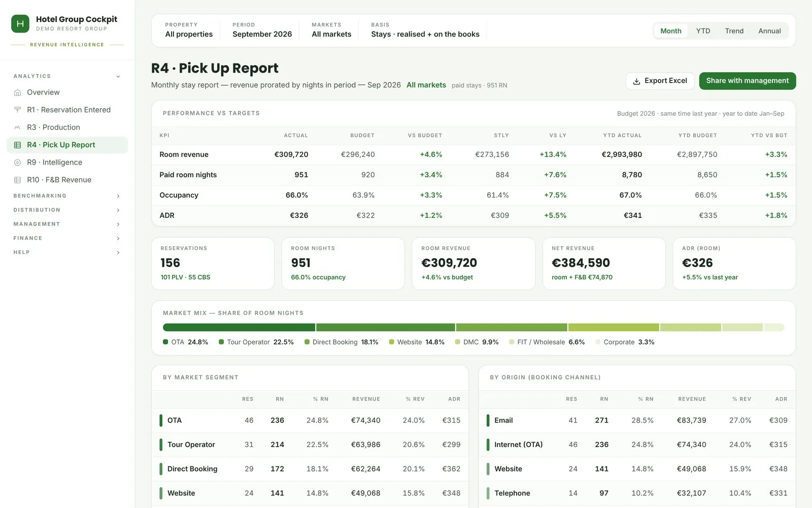Click the Occupancy vs LY +7.5% value

[555, 195]
